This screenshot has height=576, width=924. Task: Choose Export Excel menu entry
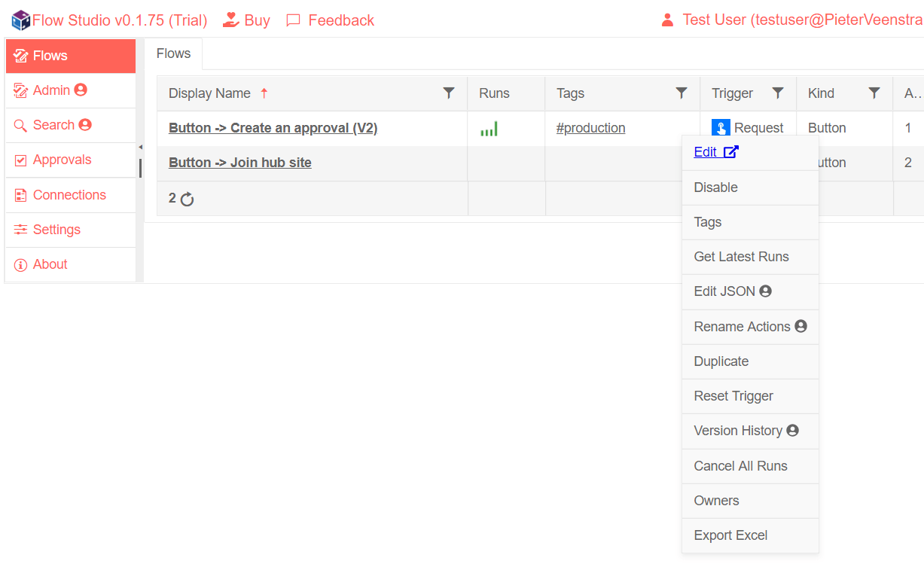pyautogui.click(x=750, y=535)
